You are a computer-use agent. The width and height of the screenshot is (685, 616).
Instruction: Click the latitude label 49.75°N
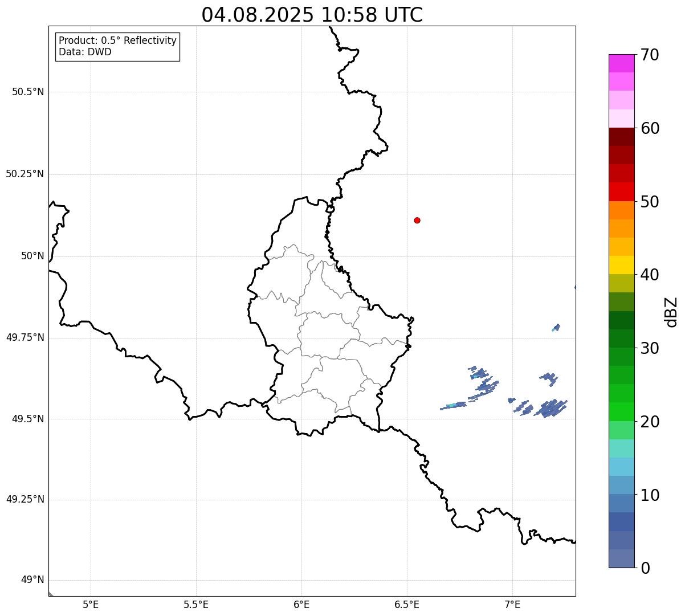[25, 337]
